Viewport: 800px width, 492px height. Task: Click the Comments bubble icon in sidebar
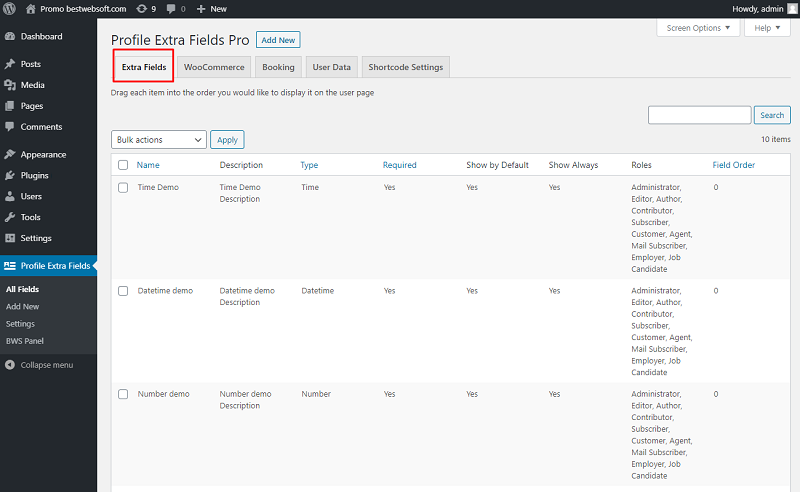tap(10, 127)
